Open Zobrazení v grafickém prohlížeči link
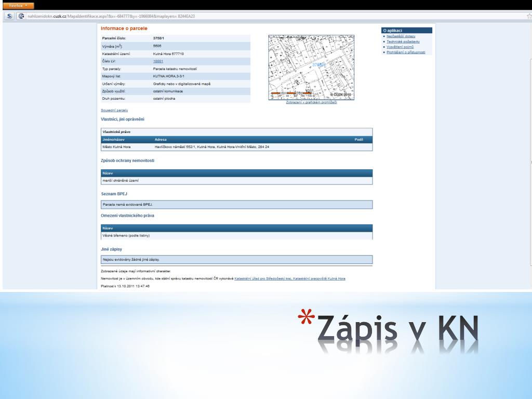Viewport: 532px width, 399px height. [x=311, y=102]
